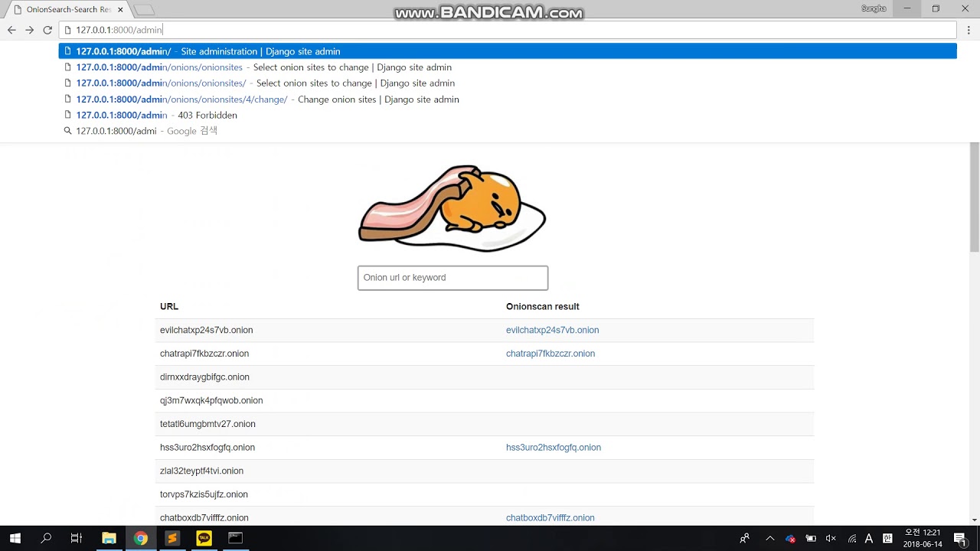Select the OnionSearch-Search Results tab

tap(69, 9)
